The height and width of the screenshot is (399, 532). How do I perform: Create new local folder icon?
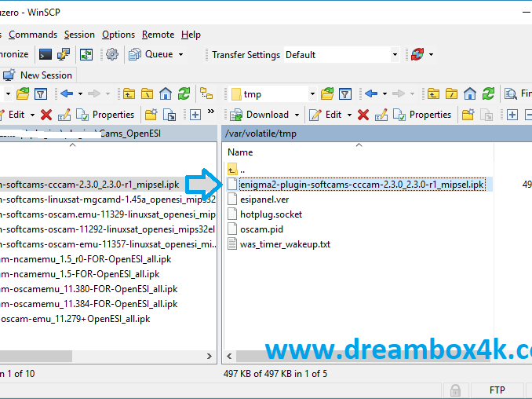pyautogui.click(x=151, y=115)
